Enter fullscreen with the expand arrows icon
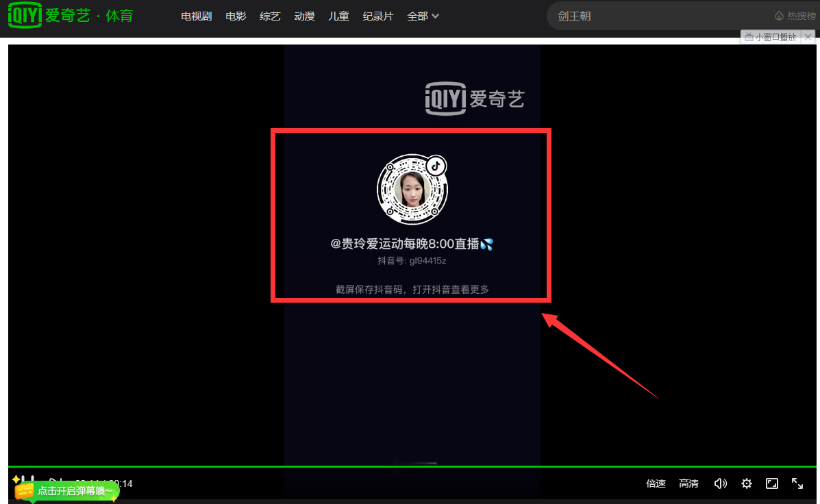Viewport: 820px width, 504px height. [797, 483]
